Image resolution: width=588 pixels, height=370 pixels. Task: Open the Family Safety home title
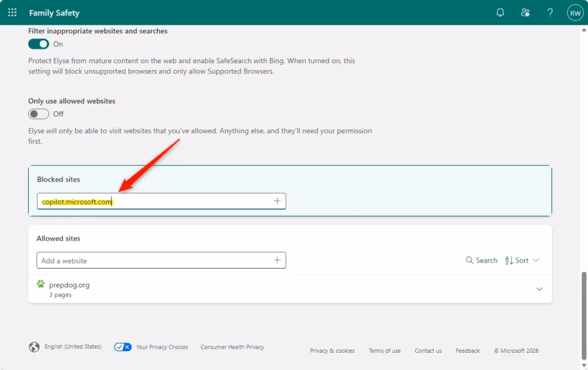(55, 13)
